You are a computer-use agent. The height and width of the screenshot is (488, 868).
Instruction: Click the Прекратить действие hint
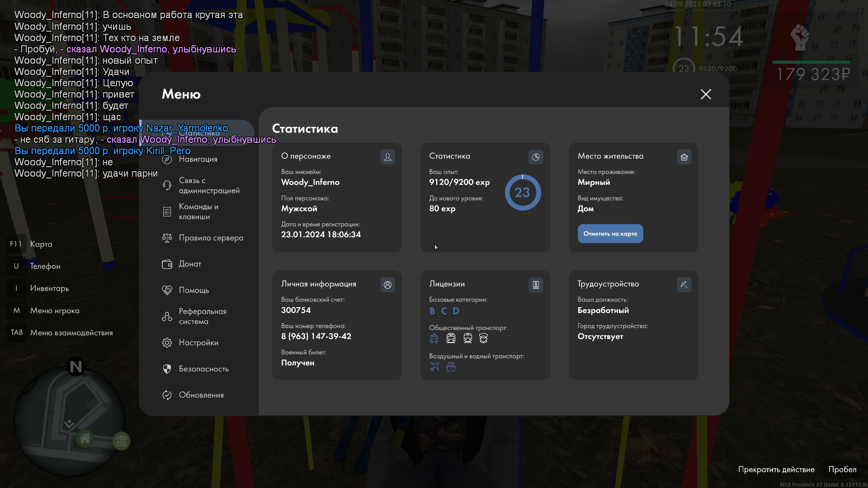[776, 470]
